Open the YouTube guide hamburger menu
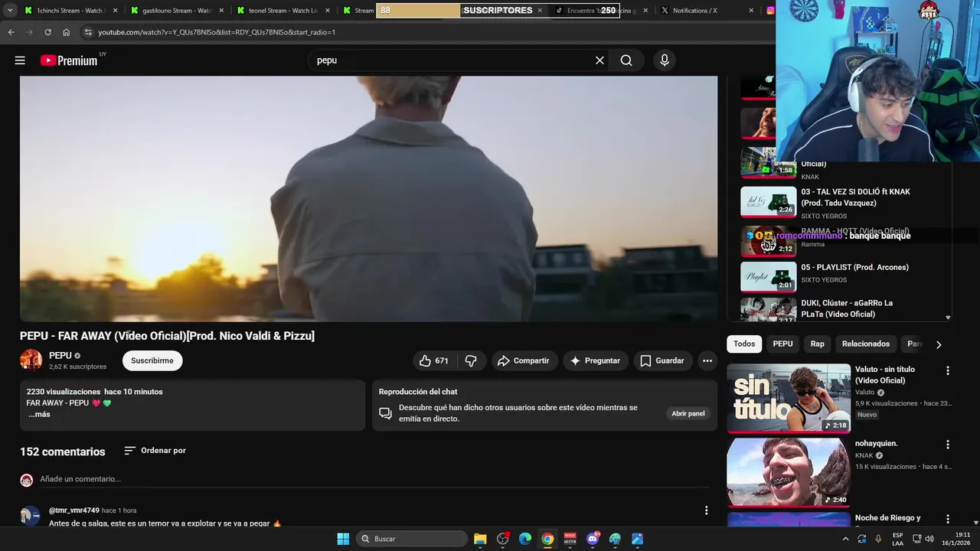Viewport: 980px width, 551px height. pyautogui.click(x=20, y=60)
